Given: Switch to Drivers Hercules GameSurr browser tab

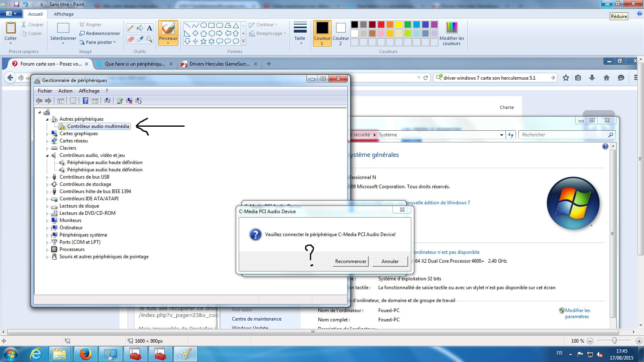Looking at the screenshot, I should click(x=219, y=64).
